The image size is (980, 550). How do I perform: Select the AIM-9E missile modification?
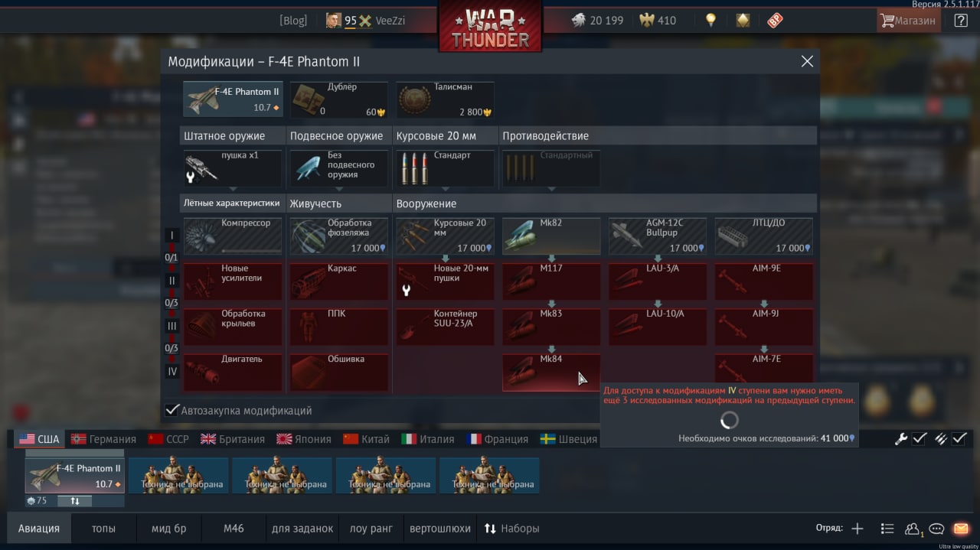[x=764, y=282]
